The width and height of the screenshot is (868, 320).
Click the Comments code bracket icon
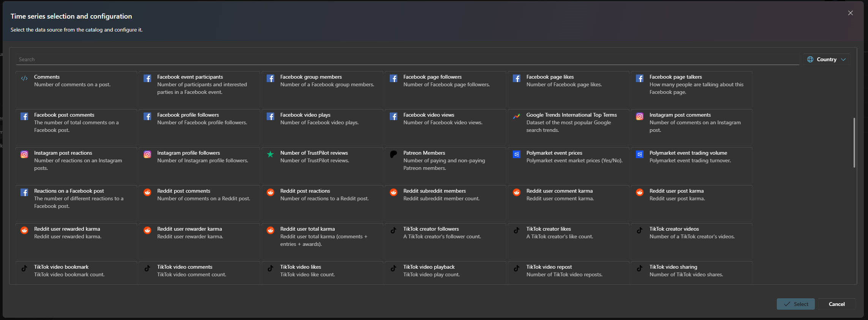(x=24, y=78)
